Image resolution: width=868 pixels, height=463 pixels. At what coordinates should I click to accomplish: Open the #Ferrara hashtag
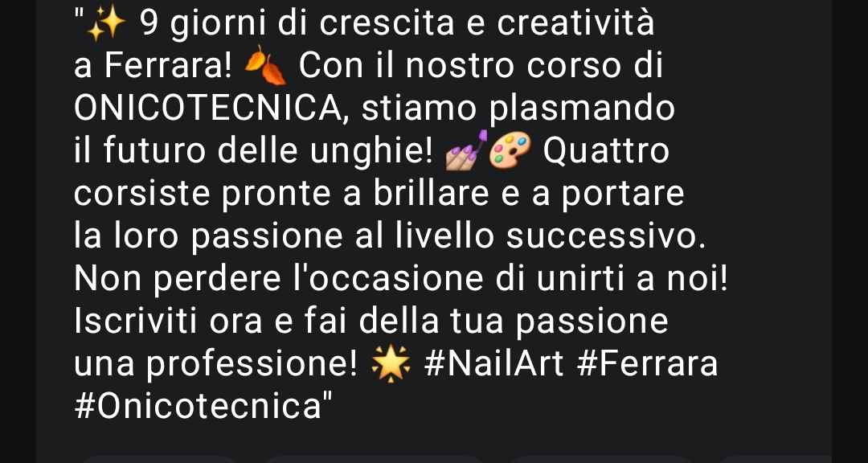click(x=647, y=364)
